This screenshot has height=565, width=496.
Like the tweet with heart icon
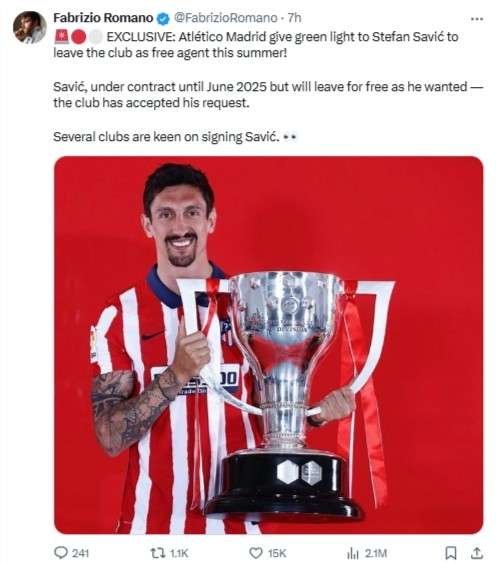[256, 553]
